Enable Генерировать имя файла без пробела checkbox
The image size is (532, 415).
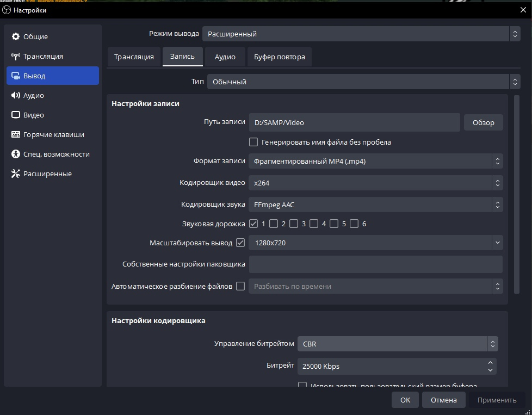(253, 142)
